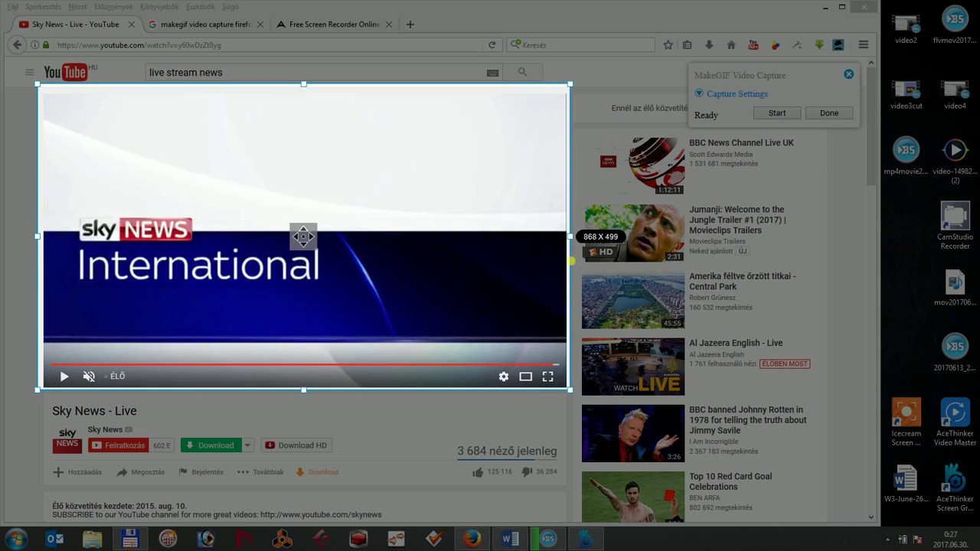Go to the Firefox home page icon

731,45
